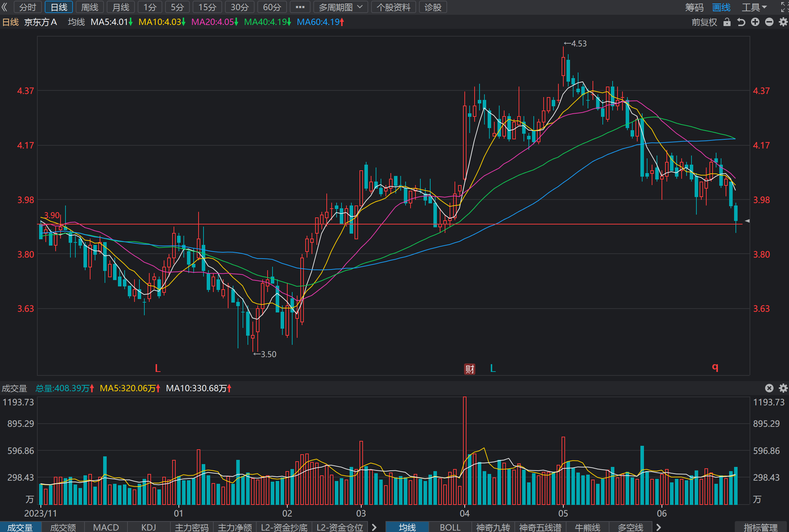Screen dimensions: 789x532
Task: Select MACD indicator tab
Action: click(106, 527)
